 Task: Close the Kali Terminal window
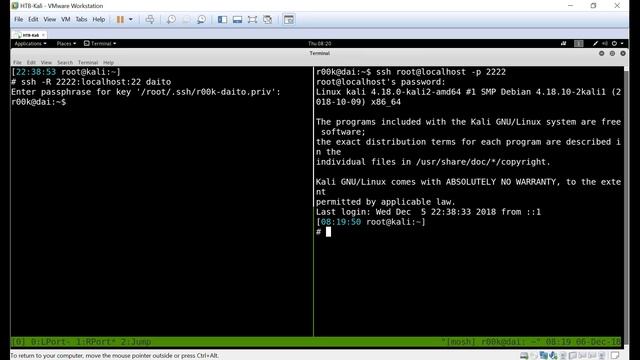[623, 53]
